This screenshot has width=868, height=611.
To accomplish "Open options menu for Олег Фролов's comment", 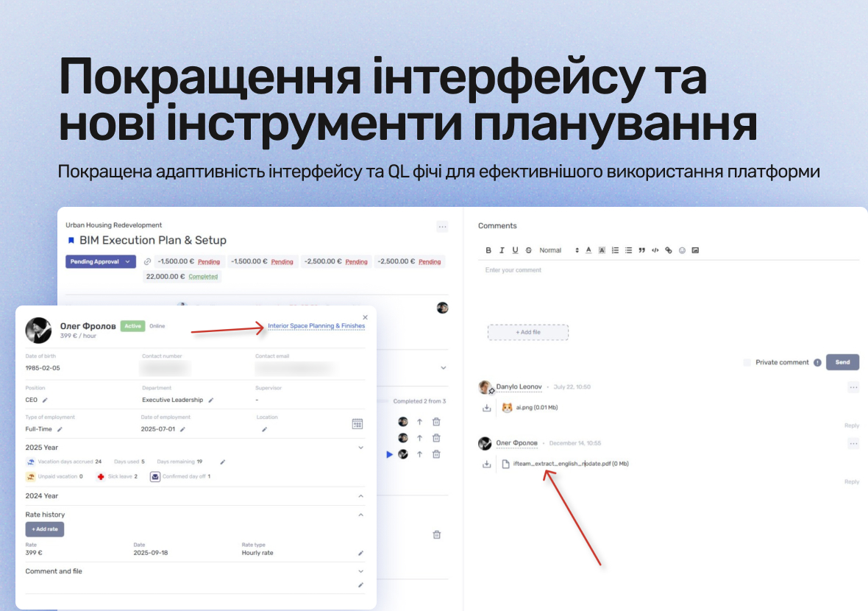I will [x=853, y=443].
